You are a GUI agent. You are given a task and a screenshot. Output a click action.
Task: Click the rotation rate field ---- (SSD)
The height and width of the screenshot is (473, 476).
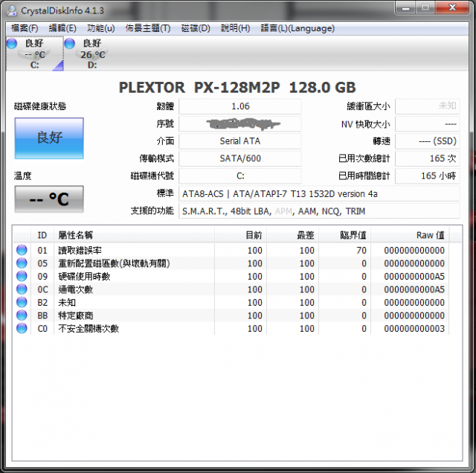coord(428,141)
